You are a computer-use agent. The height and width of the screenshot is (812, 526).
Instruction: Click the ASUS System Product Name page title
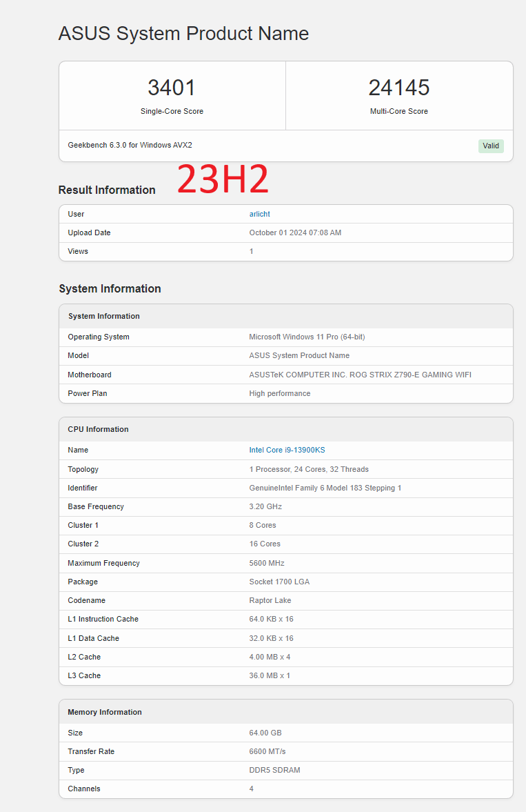coord(184,34)
